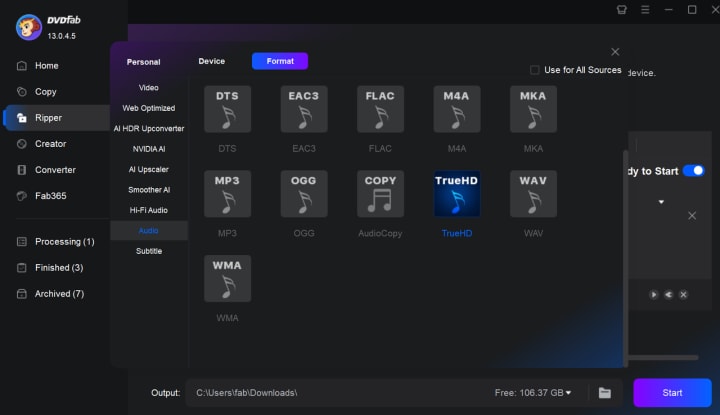Choose the EAC3 audio format icon

(304, 109)
